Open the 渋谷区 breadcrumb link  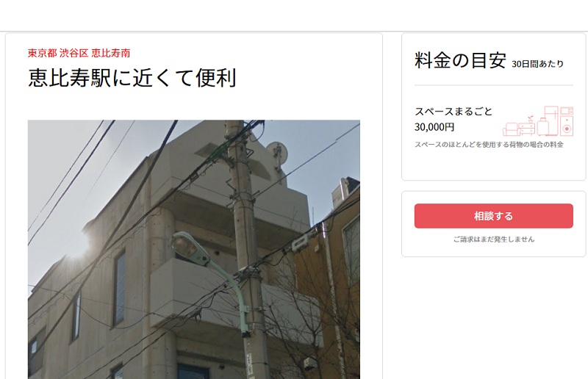[x=73, y=53]
